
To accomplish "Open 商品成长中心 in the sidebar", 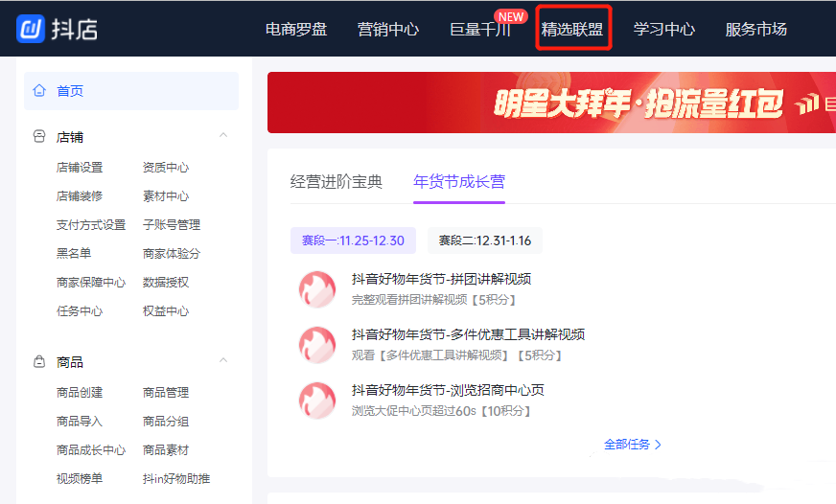I will point(91,450).
